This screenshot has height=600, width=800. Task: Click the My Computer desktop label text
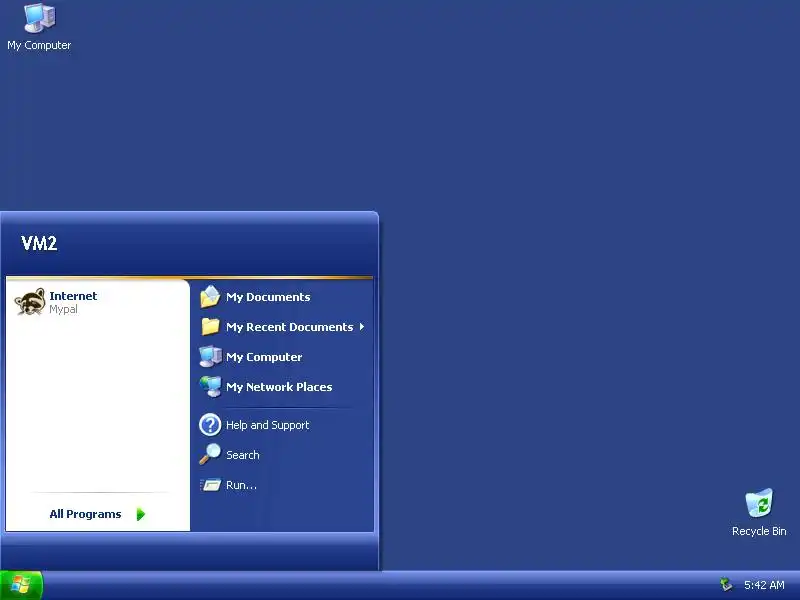point(39,45)
